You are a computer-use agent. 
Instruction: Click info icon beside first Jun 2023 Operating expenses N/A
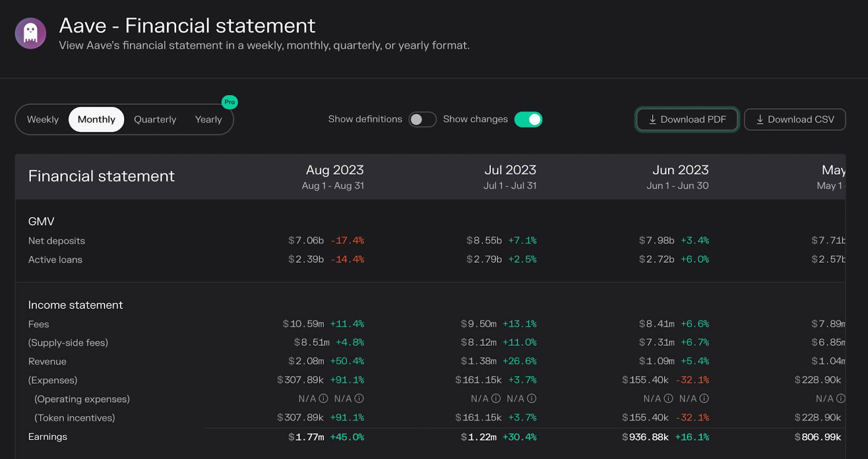click(x=668, y=398)
